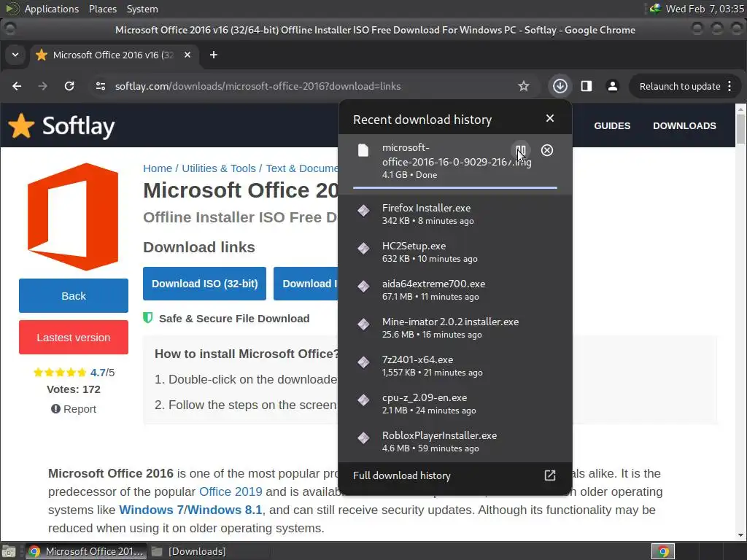747x560 pixels.
Task: Open the System menu
Action: (x=142, y=9)
